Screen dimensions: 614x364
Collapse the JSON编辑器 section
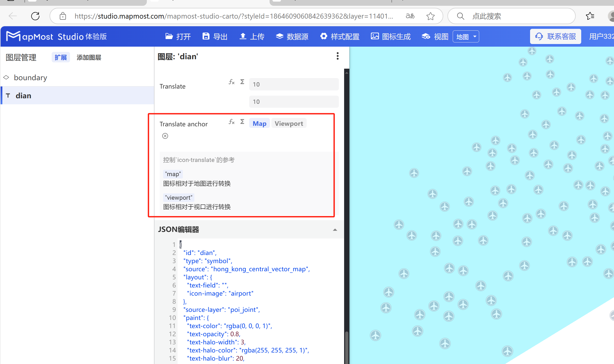pyautogui.click(x=335, y=230)
